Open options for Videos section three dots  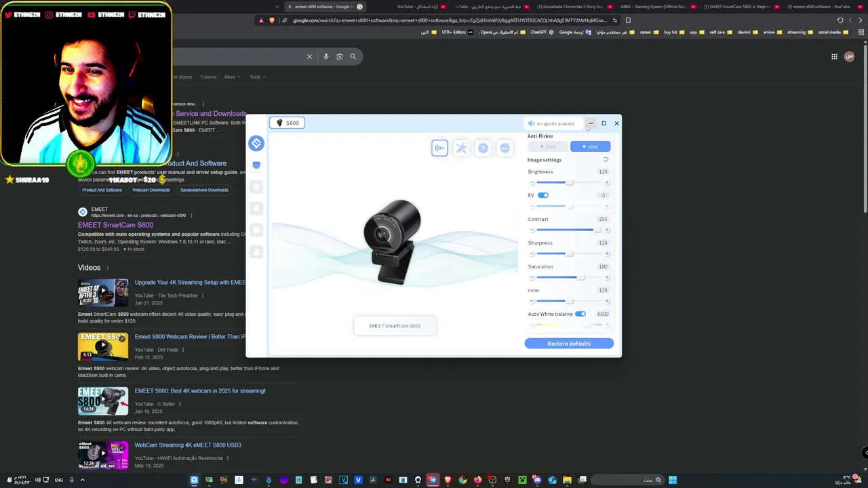pyautogui.click(x=107, y=268)
